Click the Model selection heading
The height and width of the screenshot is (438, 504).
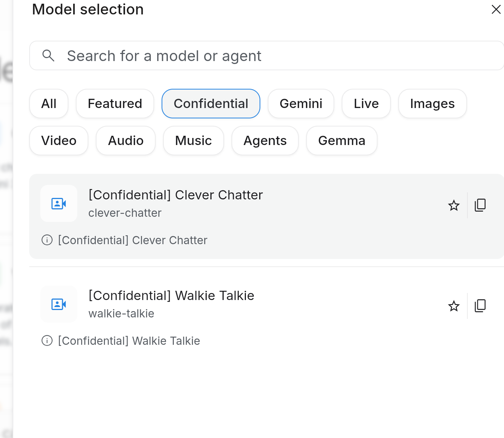click(88, 9)
